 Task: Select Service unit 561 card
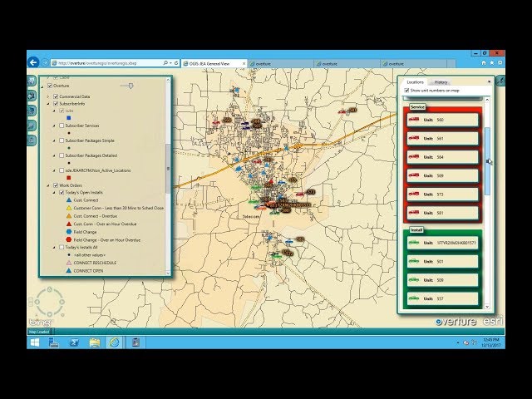point(443,139)
